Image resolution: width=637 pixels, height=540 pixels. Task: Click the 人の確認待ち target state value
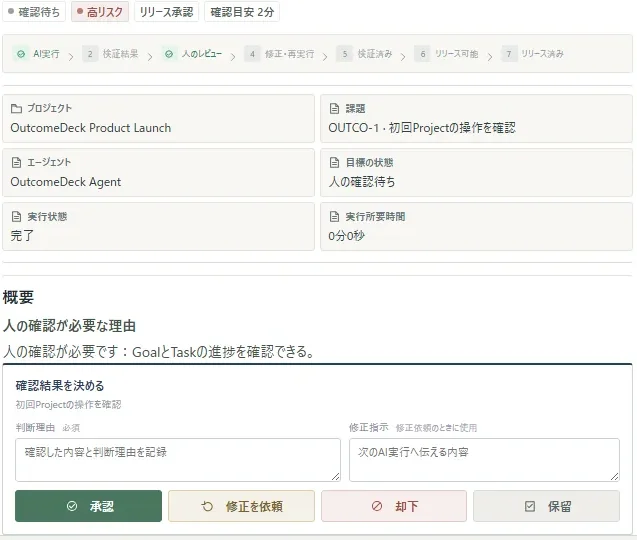pos(362,182)
